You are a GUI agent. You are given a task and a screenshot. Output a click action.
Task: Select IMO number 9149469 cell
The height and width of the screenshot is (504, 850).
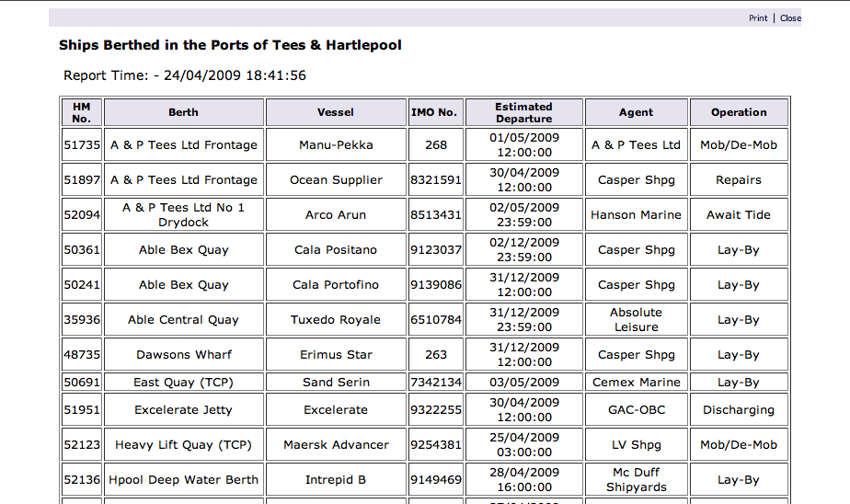436,480
